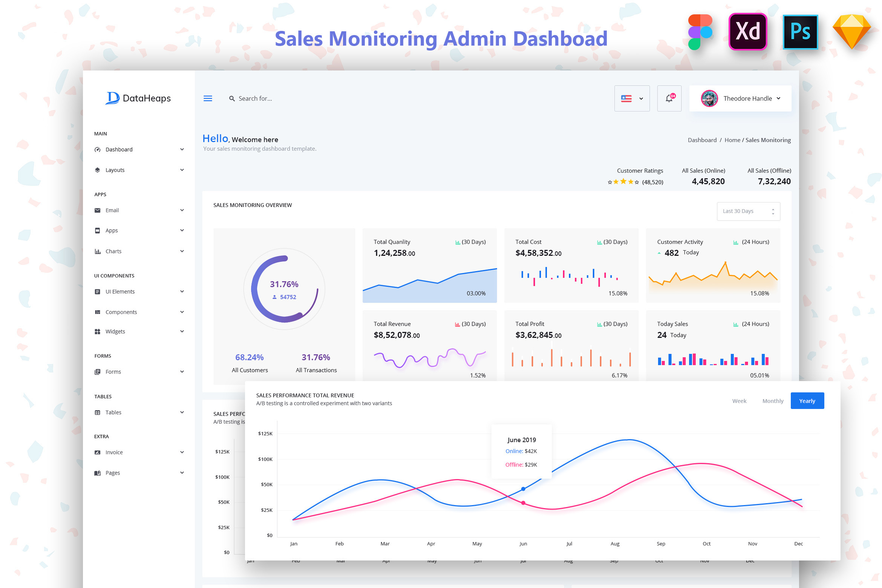Click the customer rating stars
The height and width of the screenshot is (588, 882).
point(623,182)
